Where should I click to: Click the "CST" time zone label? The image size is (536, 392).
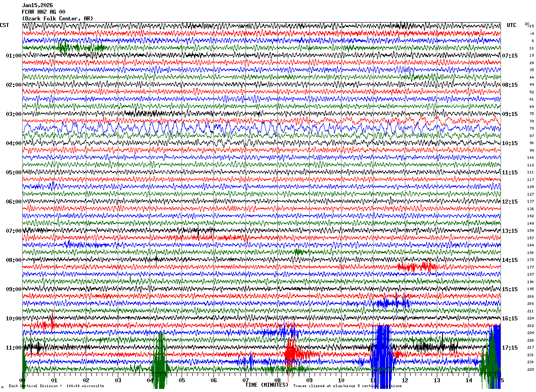pyautogui.click(x=4, y=25)
